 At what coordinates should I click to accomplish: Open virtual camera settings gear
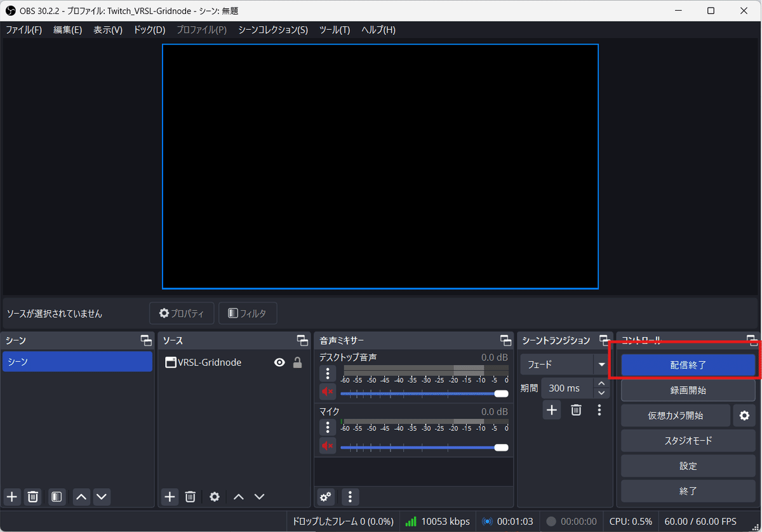[x=744, y=416]
